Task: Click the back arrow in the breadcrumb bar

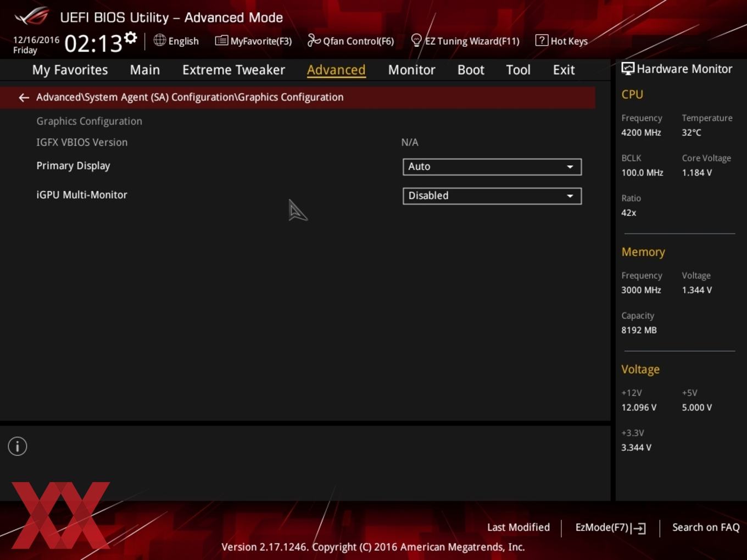Action: click(x=24, y=98)
